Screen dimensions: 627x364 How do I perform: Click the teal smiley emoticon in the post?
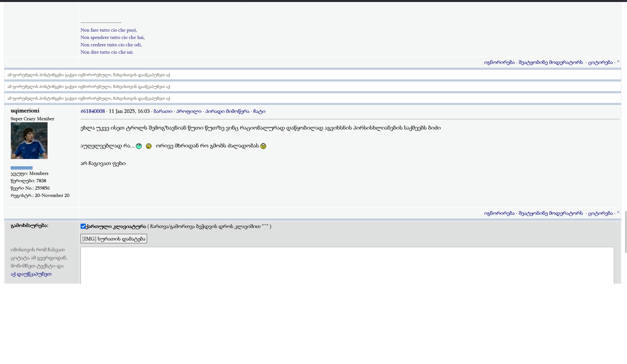(139, 146)
